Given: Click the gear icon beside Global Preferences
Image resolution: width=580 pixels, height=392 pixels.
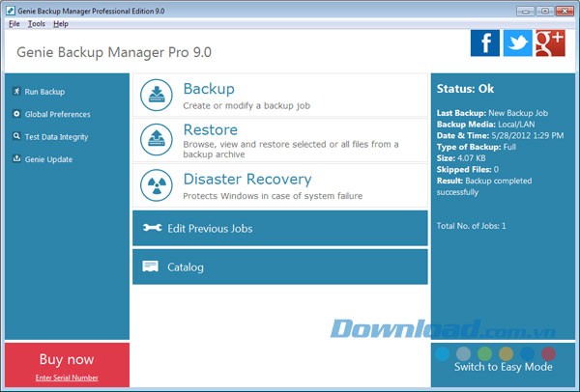Looking at the screenshot, I should pyautogui.click(x=16, y=113).
